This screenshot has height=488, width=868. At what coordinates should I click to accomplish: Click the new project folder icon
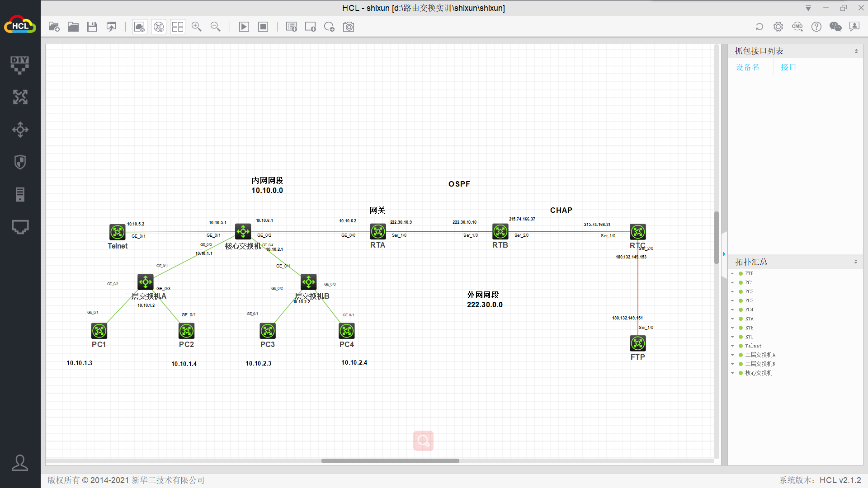click(54, 27)
